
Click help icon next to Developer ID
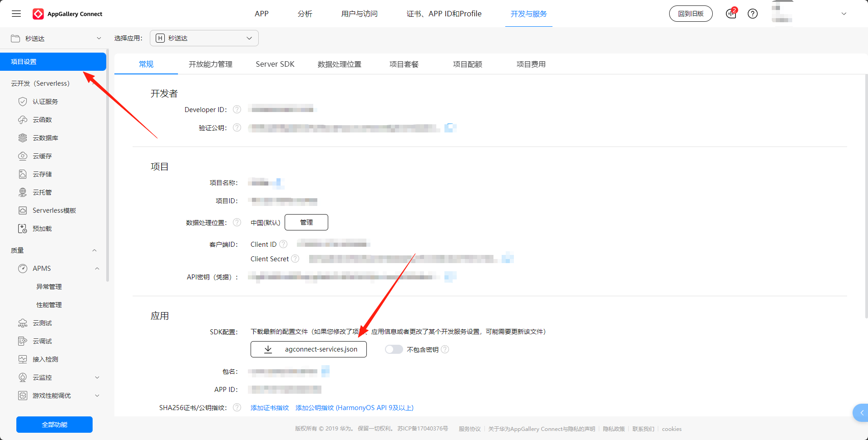[237, 109]
